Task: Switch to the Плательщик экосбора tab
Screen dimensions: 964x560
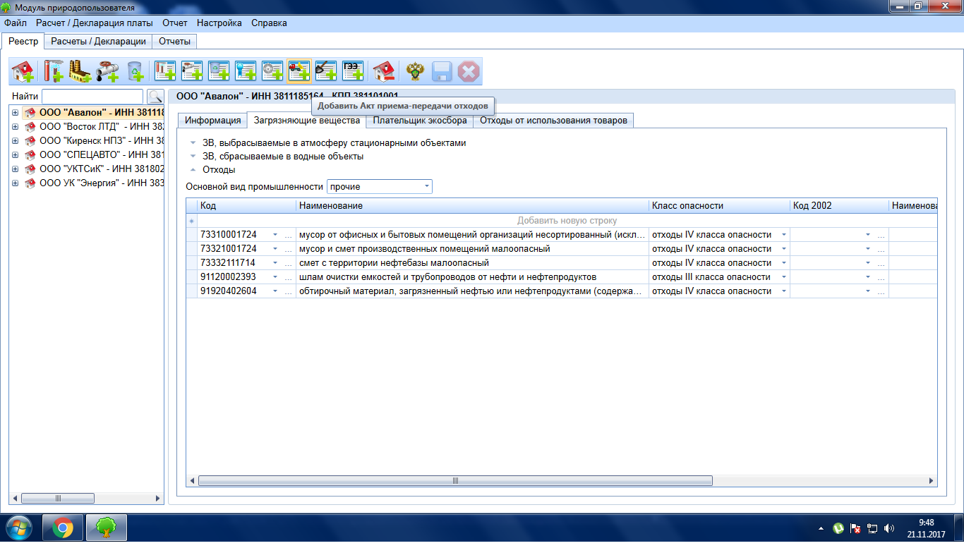Action: [x=420, y=121]
